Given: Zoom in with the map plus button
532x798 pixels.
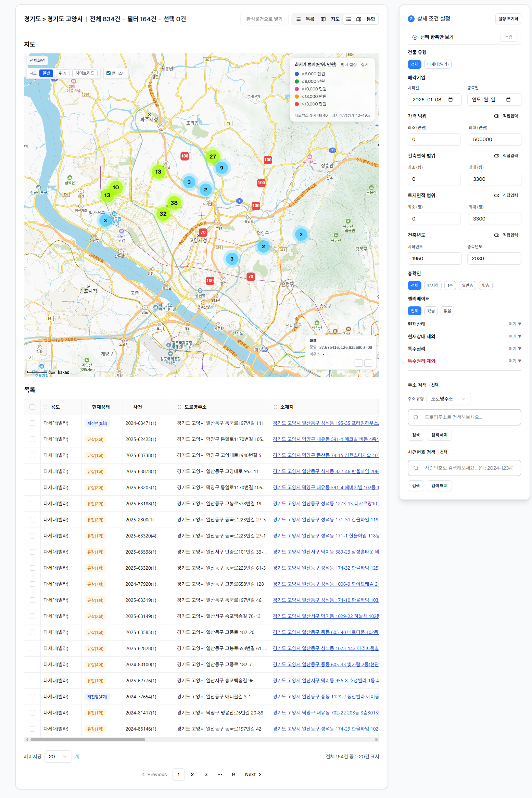Looking at the screenshot, I should click(x=358, y=363).
